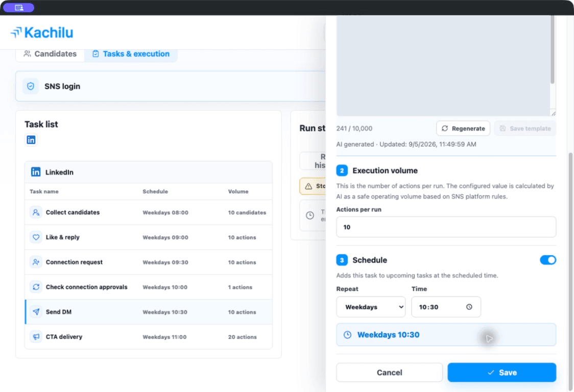Click the Schedule column header

click(155, 191)
